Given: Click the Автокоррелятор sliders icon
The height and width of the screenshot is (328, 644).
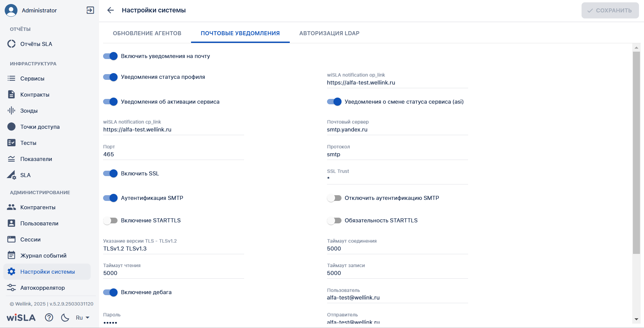Looking at the screenshot, I should coord(11,288).
